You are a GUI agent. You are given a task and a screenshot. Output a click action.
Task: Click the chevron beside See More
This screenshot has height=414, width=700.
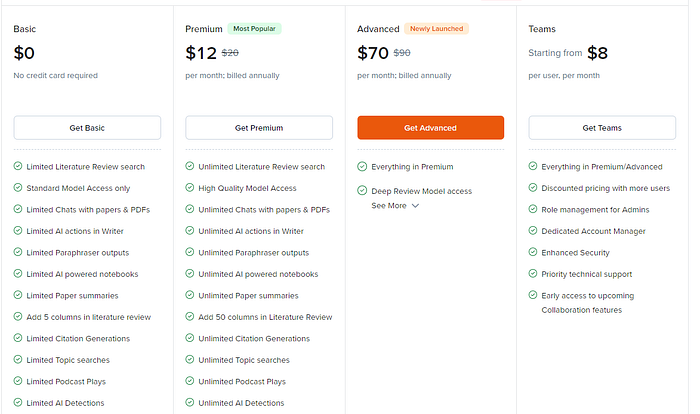coord(415,206)
